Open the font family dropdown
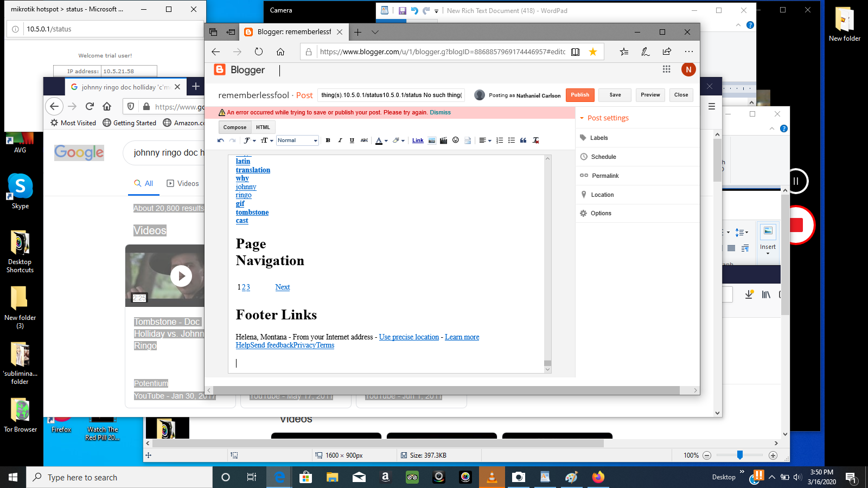868x488 pixels. (250, 140)
